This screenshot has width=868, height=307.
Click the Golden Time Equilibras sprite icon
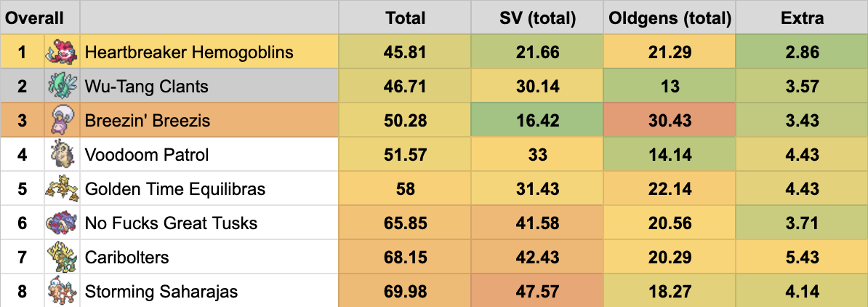click(62, 188)
